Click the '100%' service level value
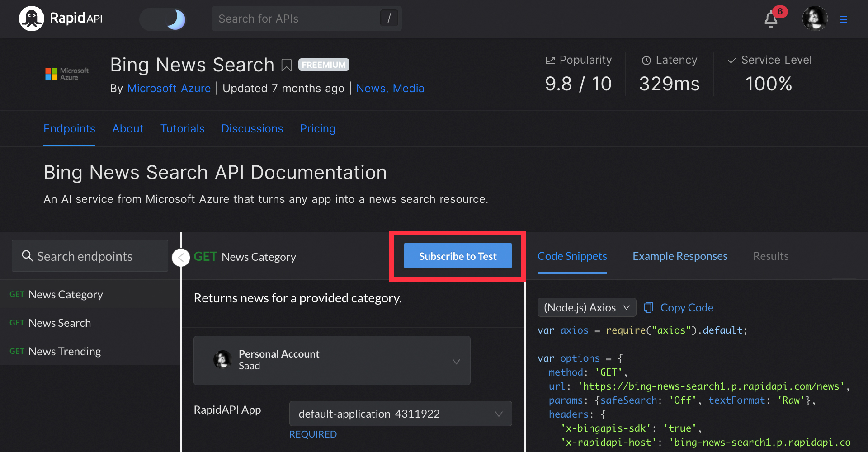The image size is (868, 452). (x=769, y=84)
